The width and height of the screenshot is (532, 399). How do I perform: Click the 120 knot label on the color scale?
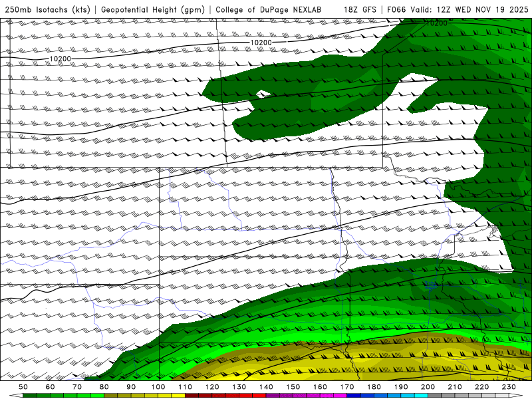tap(212, 387)
